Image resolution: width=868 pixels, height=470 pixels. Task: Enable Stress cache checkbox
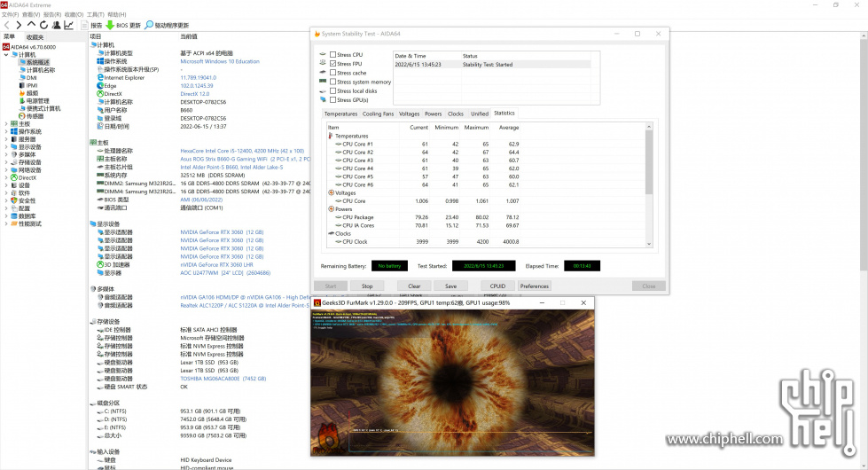point(332,73)
